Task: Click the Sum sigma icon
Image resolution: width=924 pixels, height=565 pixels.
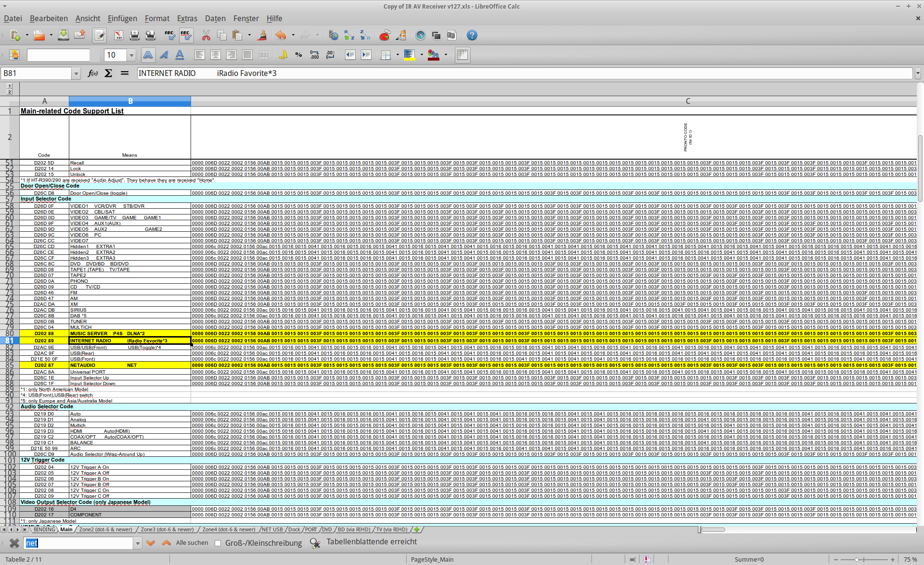Action: (108, 73)
